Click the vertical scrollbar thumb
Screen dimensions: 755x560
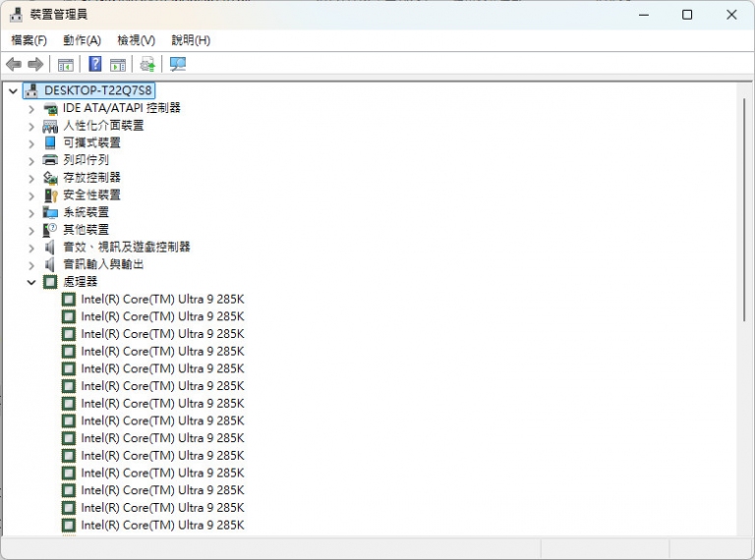pos(744,210)
